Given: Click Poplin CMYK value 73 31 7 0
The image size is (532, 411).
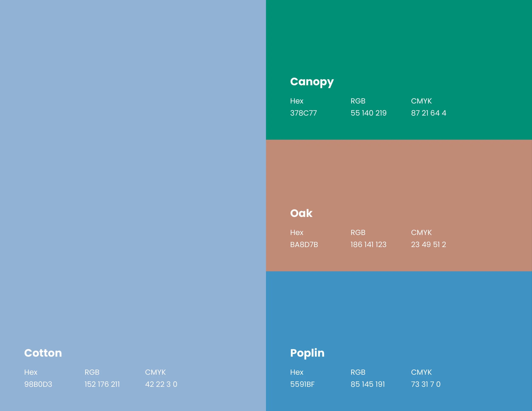Looking at the screenshot, I should pyautogui.click(x=426, y=384).
